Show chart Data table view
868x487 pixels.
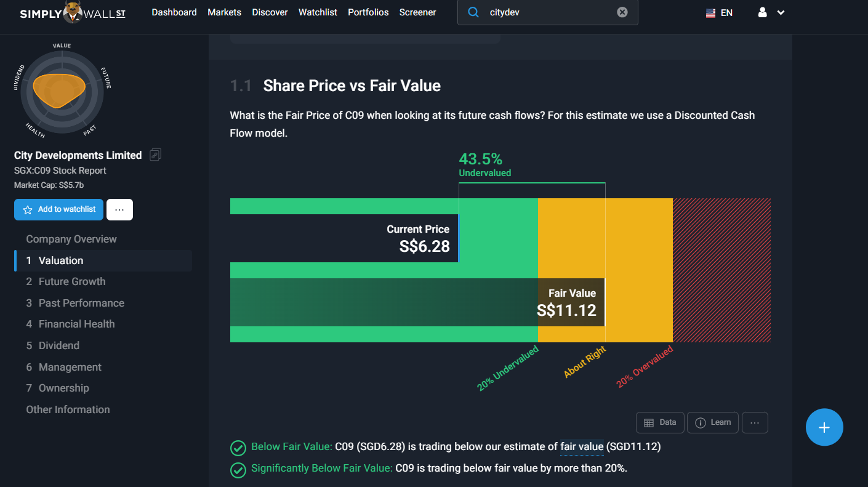tap(660, 422)
